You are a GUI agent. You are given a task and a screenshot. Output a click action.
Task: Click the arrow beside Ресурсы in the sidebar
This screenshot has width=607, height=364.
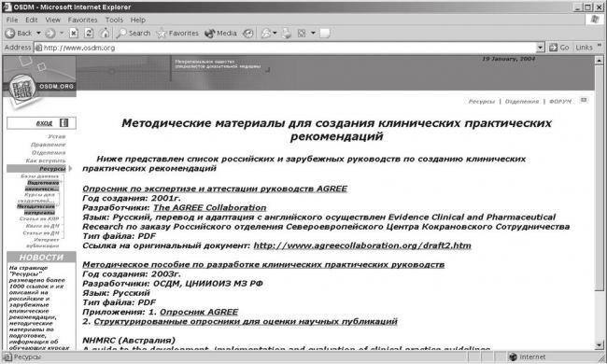tap(70, 169)
